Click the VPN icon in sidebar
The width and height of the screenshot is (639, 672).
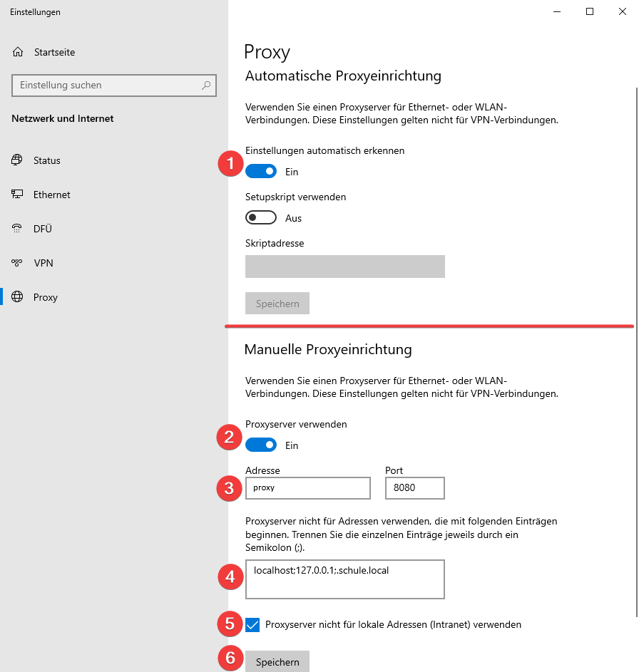(17, 263)
